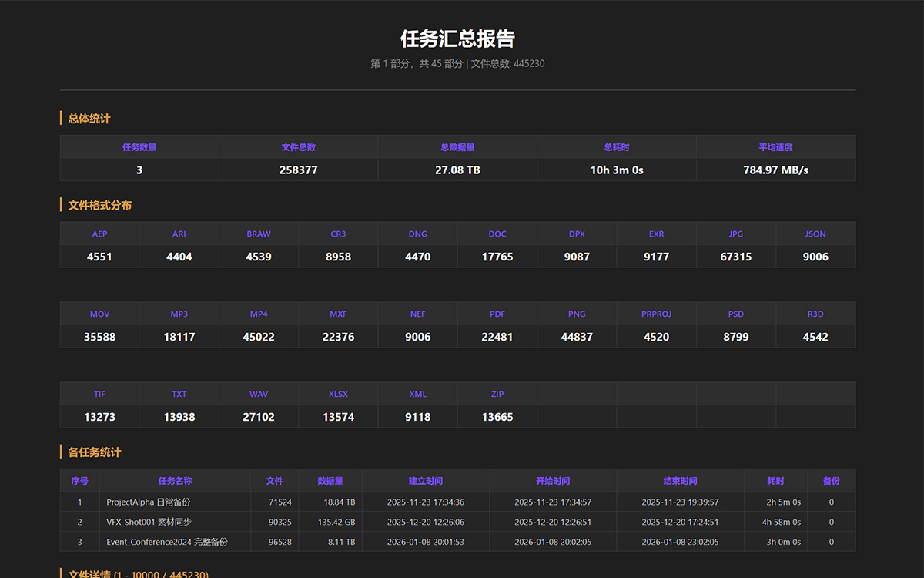Click the MP4 format header cell
The width and height of the screenshot is (924, 578).
(259, 314)
